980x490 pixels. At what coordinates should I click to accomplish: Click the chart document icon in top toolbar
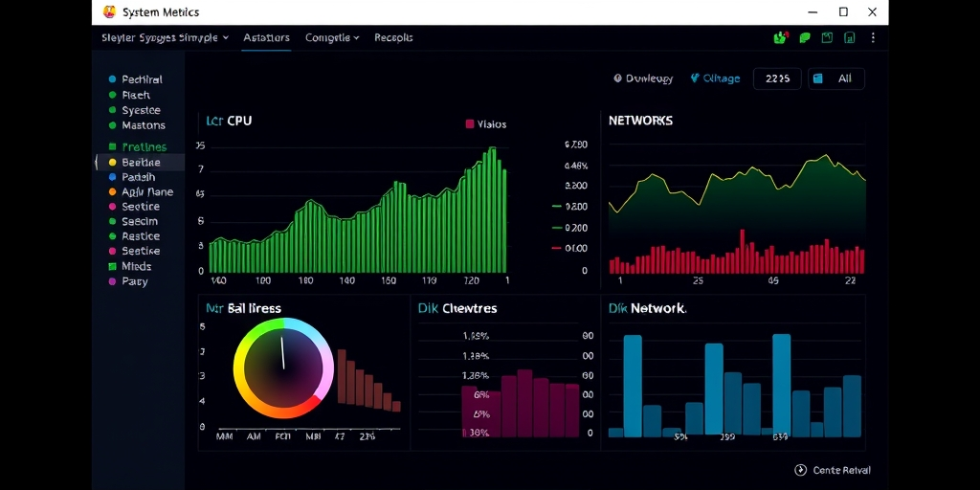(850, 37)
